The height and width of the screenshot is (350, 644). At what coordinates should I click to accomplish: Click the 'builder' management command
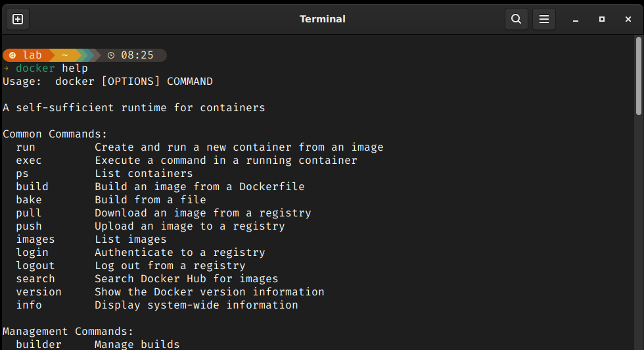(x=39, y=344)
